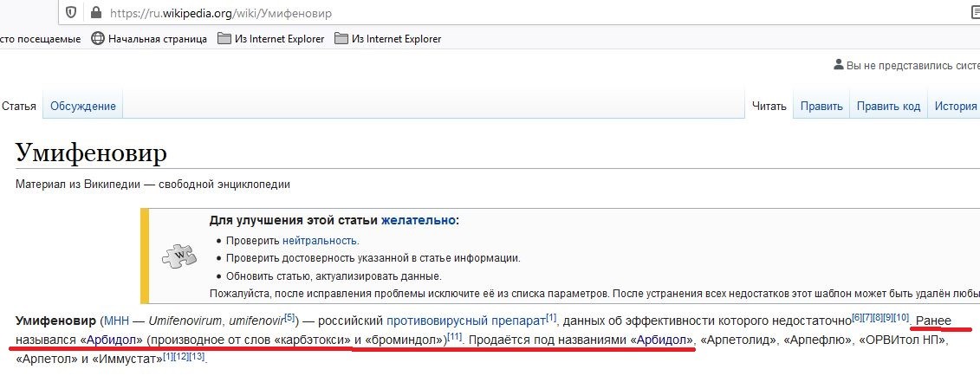Open footnote reference [8]
980x376 pixels.
pyautogui.click(x=878, y=317)
